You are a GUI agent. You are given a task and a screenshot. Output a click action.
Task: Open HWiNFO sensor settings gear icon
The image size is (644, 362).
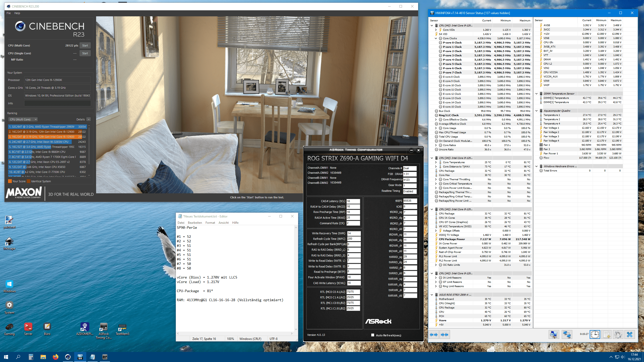618,335
